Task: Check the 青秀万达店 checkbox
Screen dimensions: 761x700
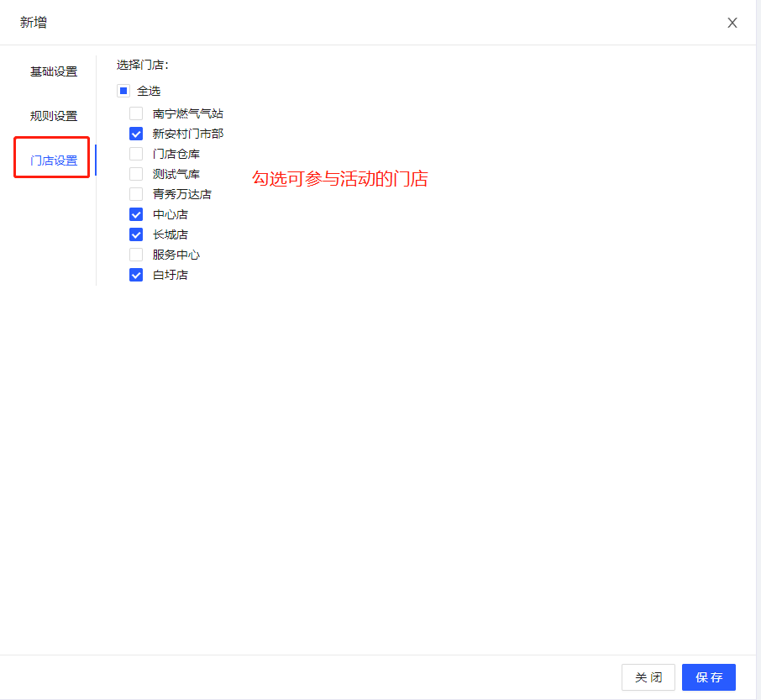Action: pos(136,194)
